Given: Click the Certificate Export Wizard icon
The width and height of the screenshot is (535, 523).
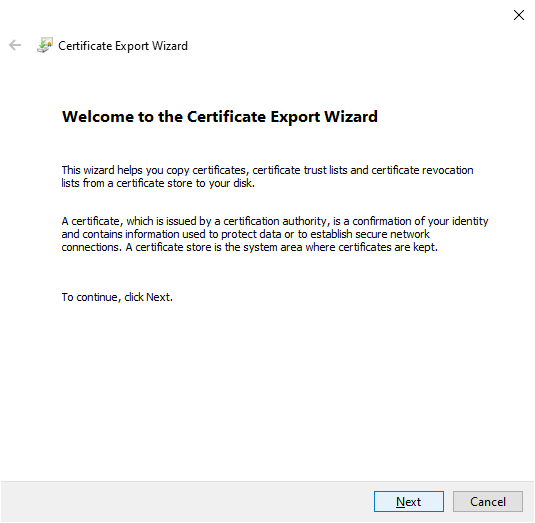Looking at the screenshot, I should tap(45, 45).
